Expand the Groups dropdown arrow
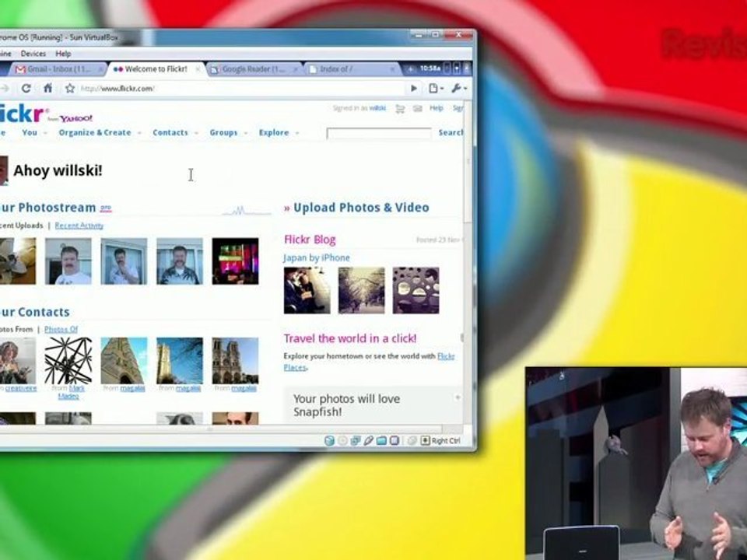 [246, 133]
